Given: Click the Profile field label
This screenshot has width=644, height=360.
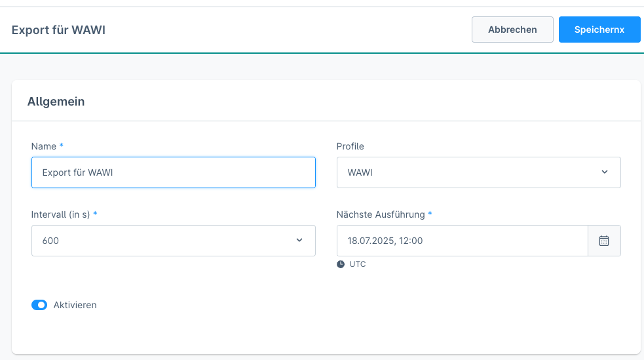Looking at the screenshot, I should [350, 146].
